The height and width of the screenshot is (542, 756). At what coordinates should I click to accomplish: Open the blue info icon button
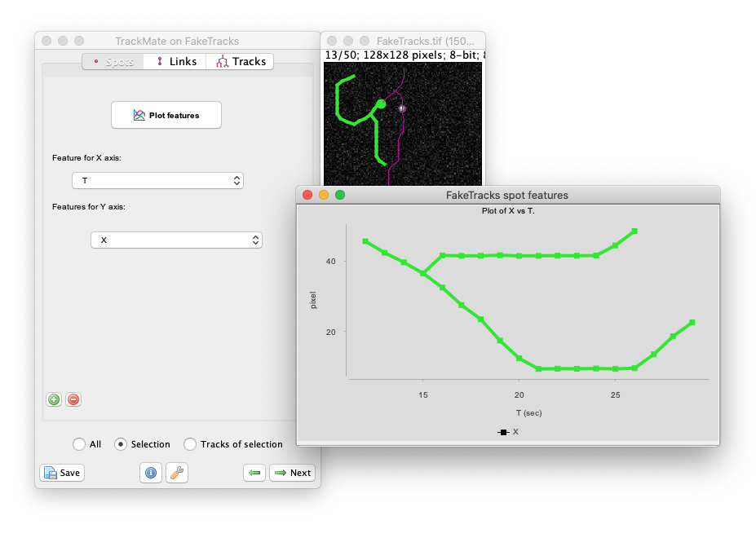tap(150, 473)
